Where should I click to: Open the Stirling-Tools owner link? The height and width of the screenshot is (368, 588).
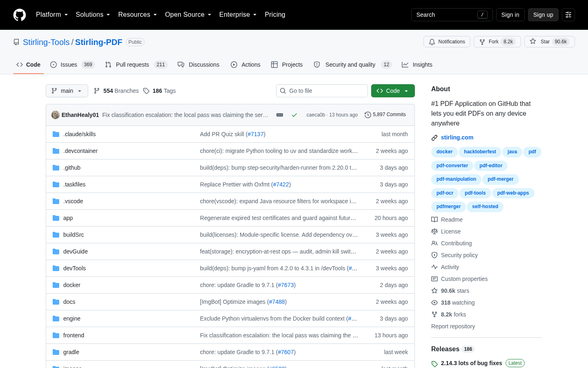(46, 42)
